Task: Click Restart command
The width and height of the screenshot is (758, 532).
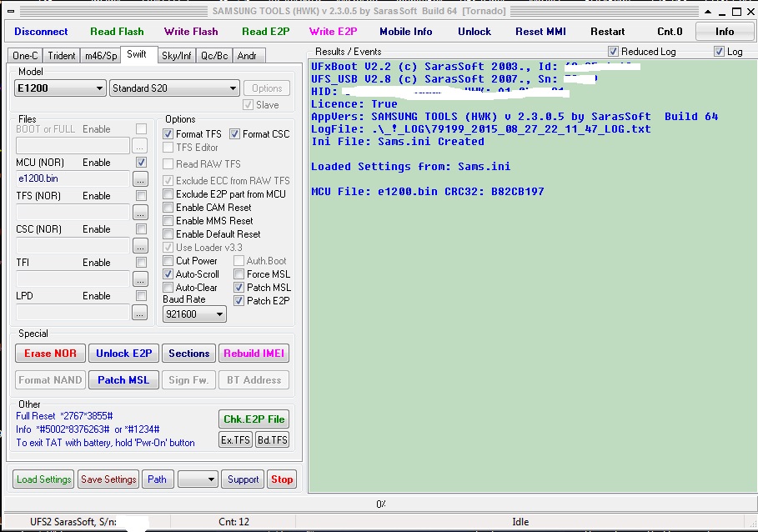Action: point(607,32)
